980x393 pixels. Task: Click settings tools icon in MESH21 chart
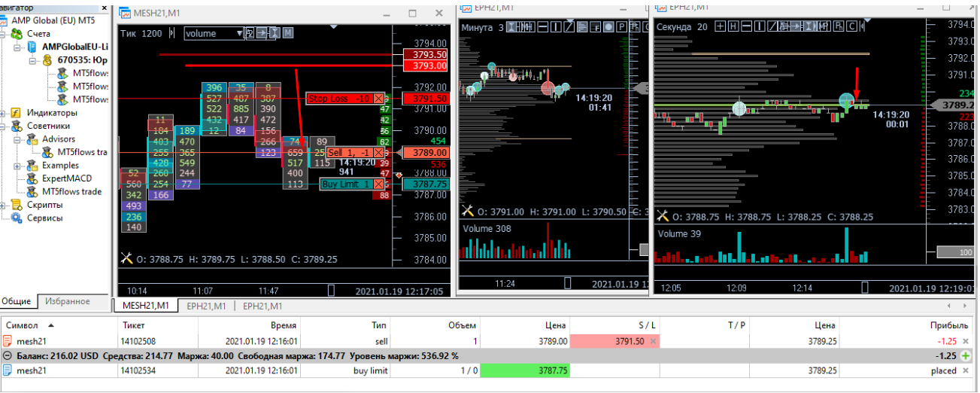[126, 259]
